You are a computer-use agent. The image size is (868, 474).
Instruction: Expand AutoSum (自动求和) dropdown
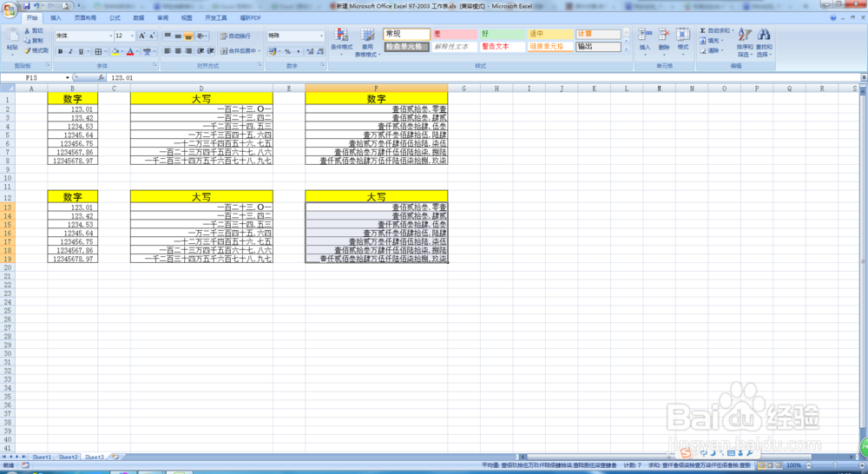[733, 31]
